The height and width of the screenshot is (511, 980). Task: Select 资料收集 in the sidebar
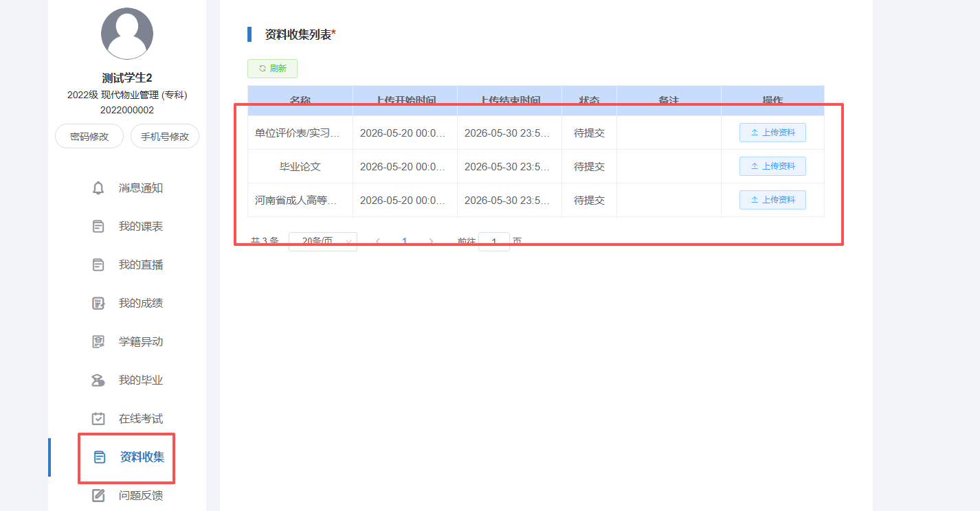click(x=142, y=457)
